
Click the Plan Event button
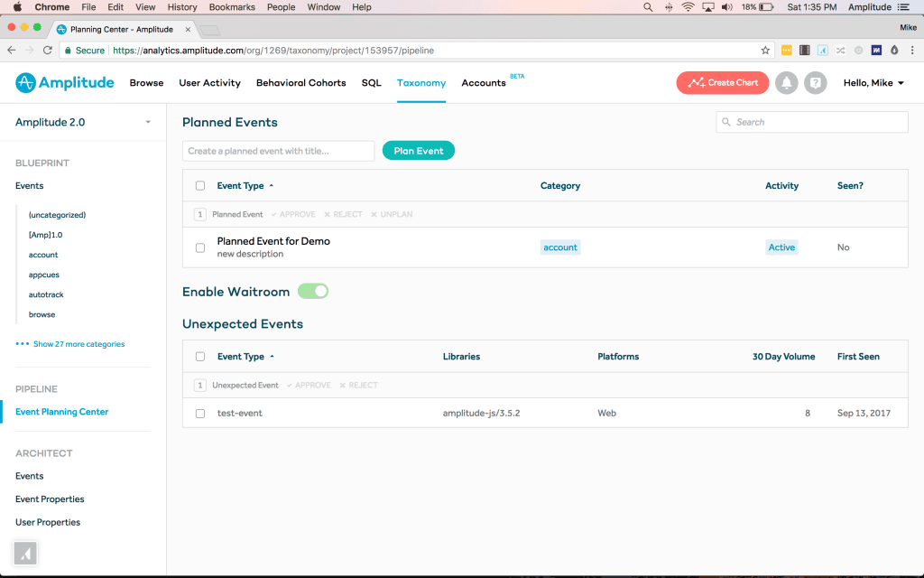[x=419, y=151]
